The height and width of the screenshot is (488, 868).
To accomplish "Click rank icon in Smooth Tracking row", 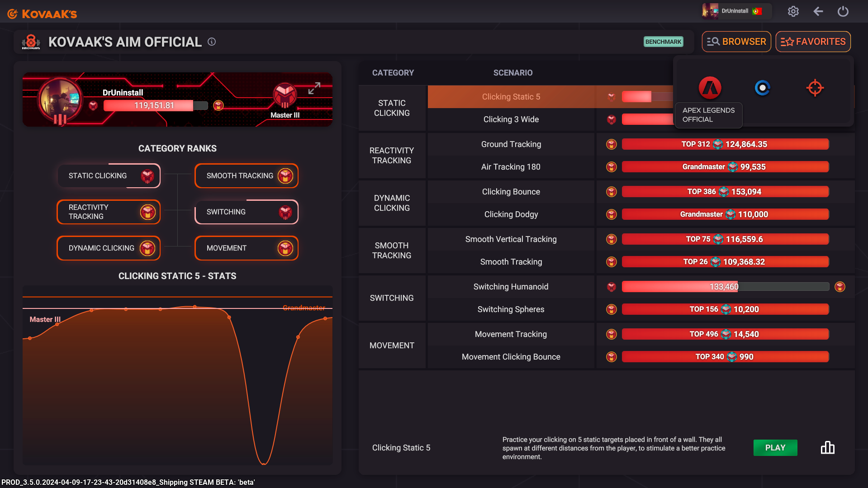I will 612,262.
